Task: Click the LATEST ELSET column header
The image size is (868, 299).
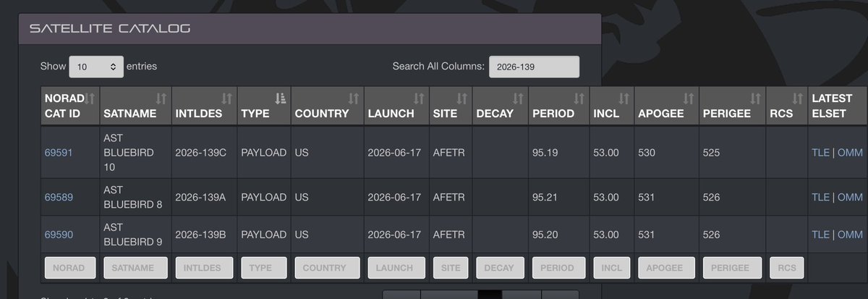Action: [x=836, y=106]
